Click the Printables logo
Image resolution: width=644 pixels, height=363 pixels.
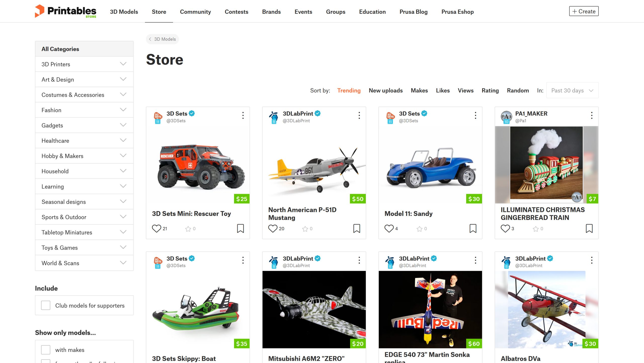65,11
